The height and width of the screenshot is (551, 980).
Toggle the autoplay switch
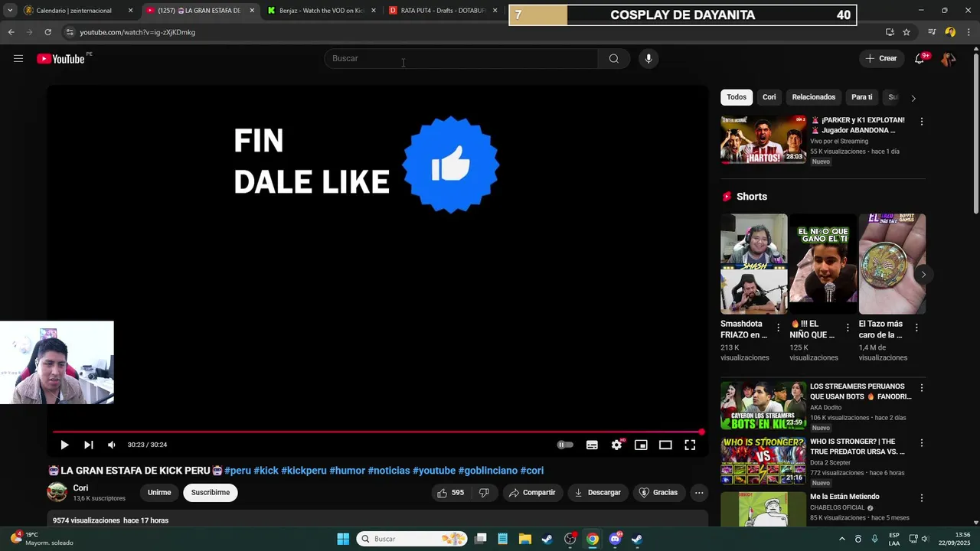(x=565, y=445)
